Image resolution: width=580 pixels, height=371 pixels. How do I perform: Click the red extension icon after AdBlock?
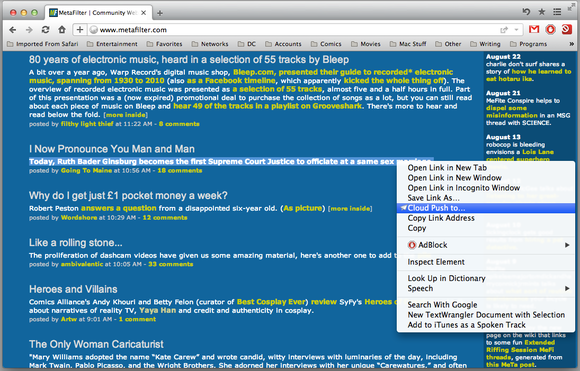click(x=567, y=30)
